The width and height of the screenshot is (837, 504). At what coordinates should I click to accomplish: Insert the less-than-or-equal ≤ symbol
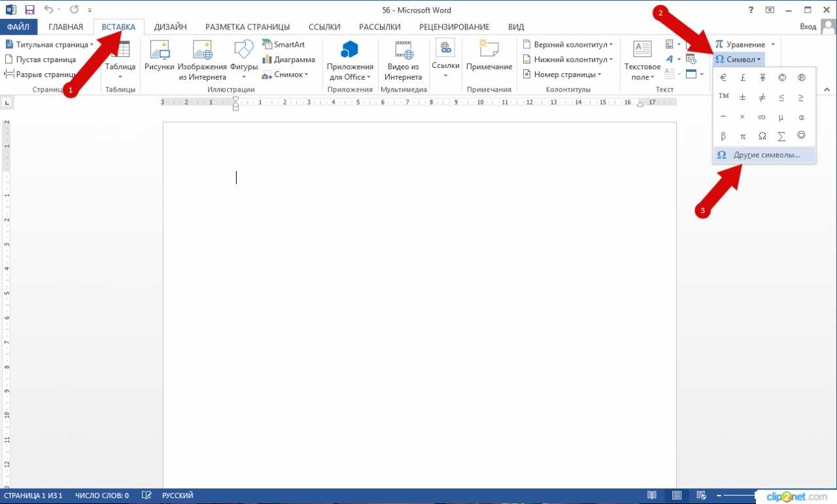coord(782,97)
